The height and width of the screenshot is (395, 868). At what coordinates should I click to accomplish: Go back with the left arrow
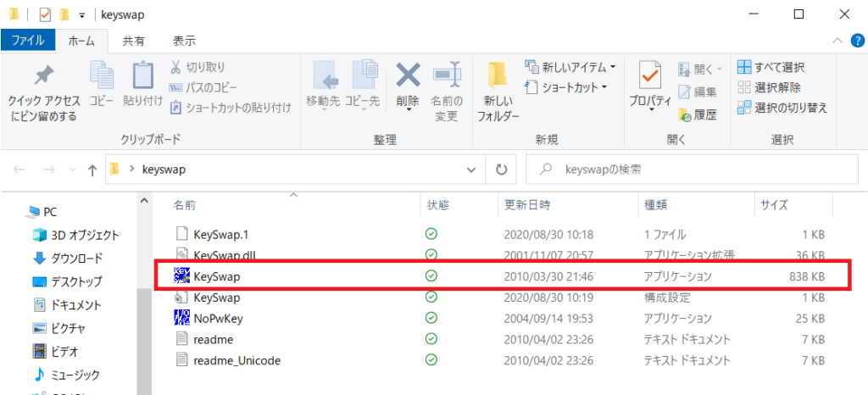[19, 170]
